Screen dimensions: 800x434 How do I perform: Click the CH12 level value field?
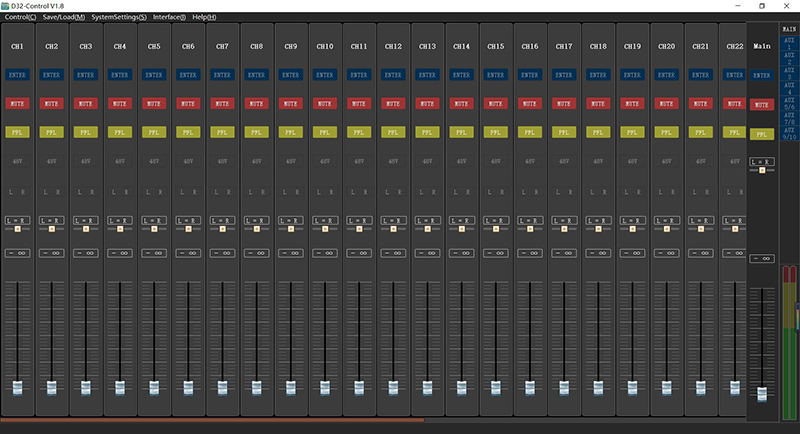(392, 253)
